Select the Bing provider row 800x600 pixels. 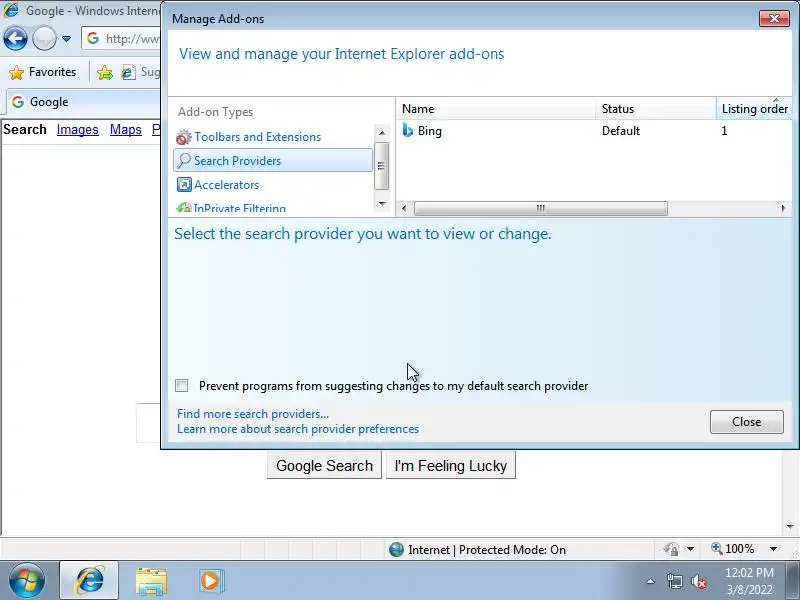tap(594, 131)
